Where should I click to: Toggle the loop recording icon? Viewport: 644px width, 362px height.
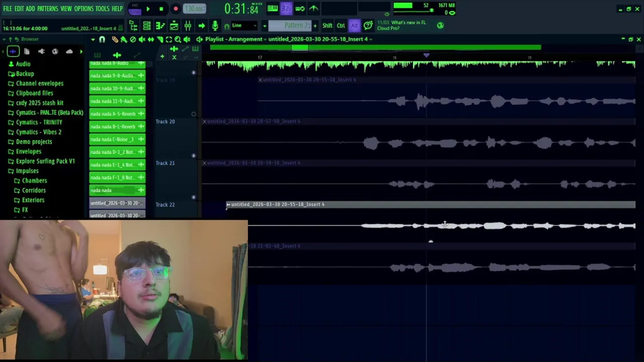(300, 9)
